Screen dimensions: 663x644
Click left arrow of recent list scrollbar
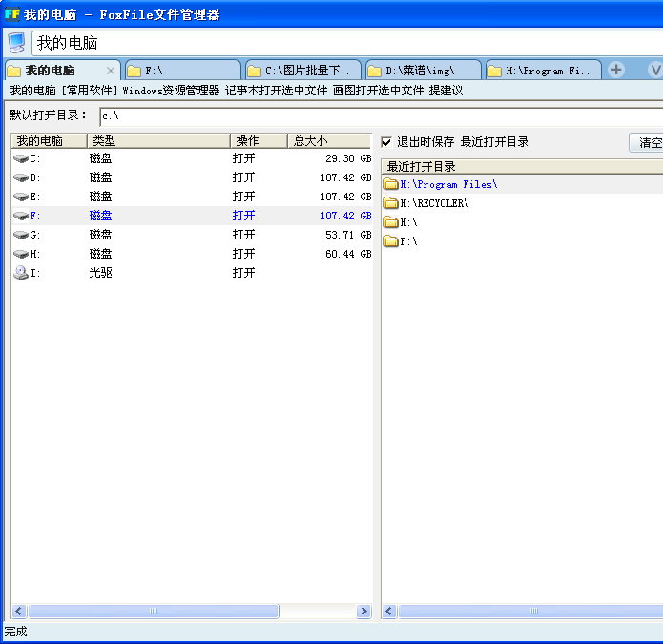pyautogui.click(x=389, y=611)
